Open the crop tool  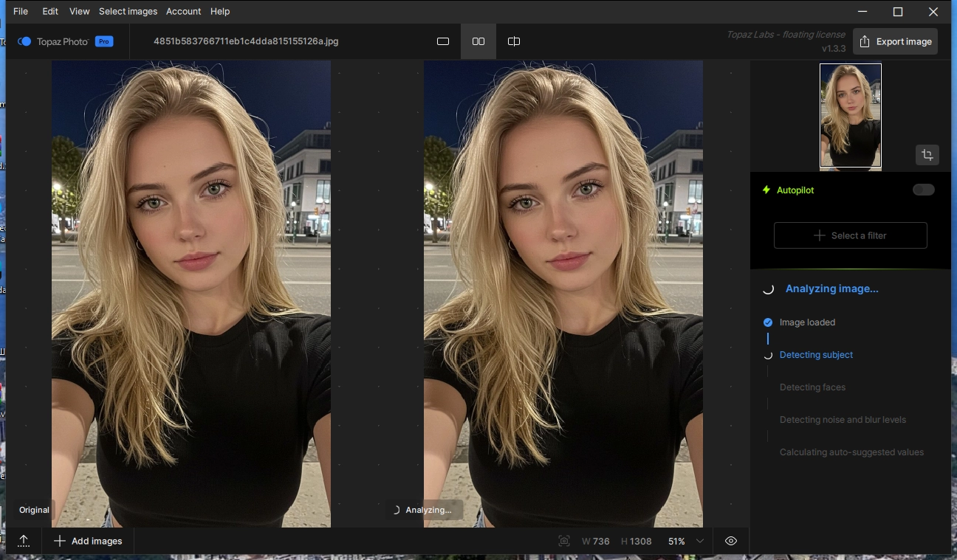click(x=927, y=155)
